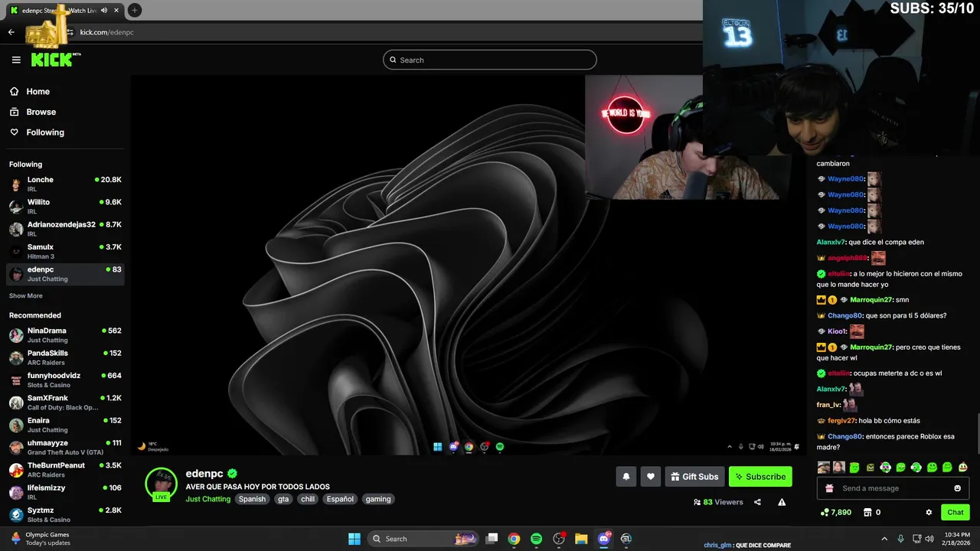Open Browse in sidebar
The height and width of the screenshot is (551, 980).
pyautogui.click(x=41, y=112)
